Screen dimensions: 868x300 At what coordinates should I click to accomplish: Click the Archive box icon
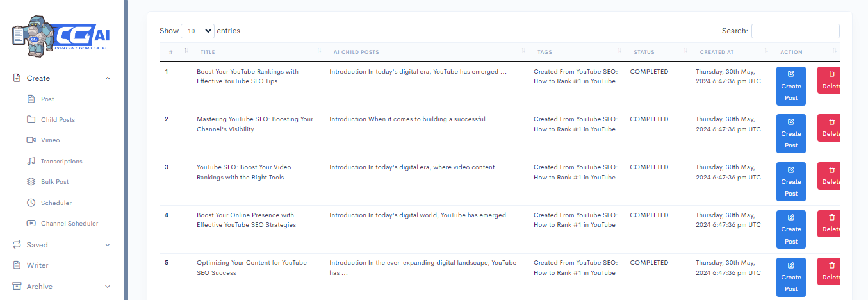(17, 287)
